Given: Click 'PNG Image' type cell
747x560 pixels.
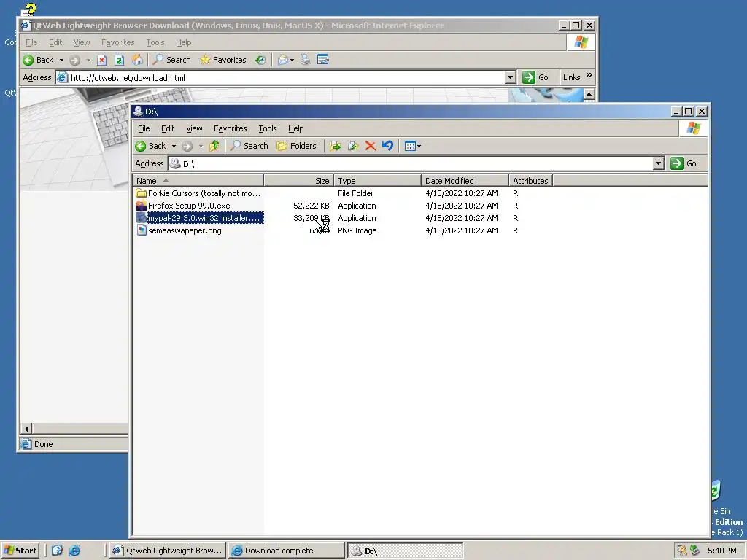Looking at the screenshot, I should [357, 230].
